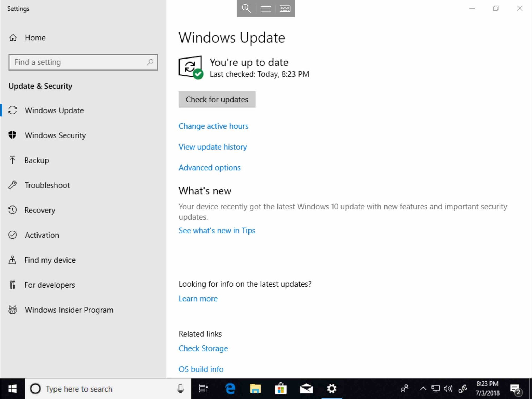Select Activation in the sidebar
This screenshot has width=532, height=399.
(x=42, y=235)
